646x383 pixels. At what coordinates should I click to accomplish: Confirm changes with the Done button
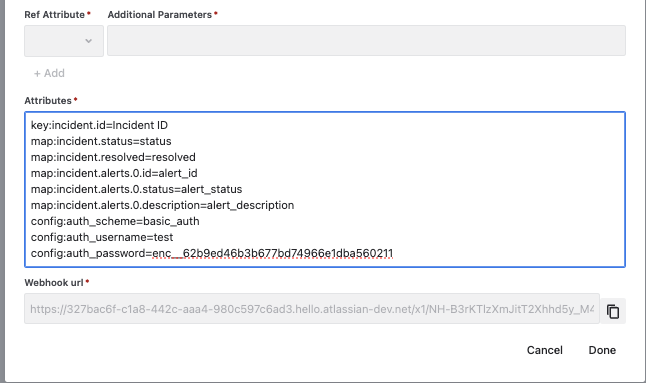tap(602, 350)
